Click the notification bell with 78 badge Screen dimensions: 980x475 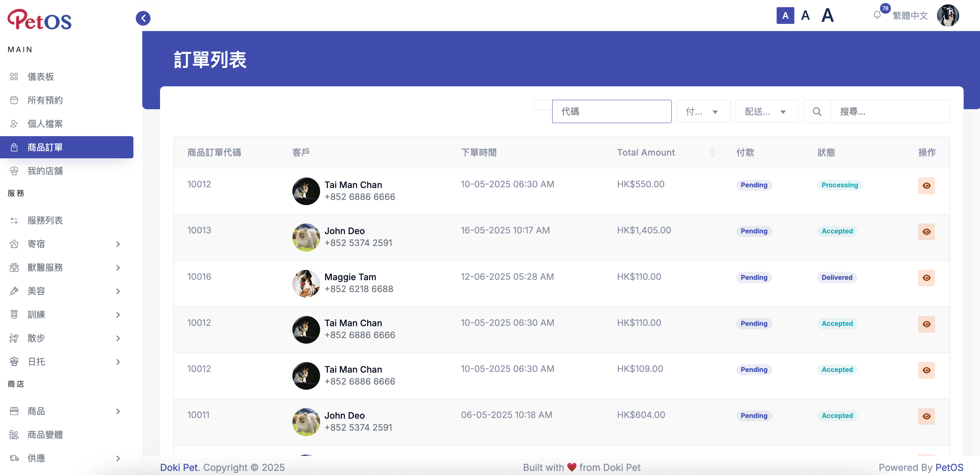click(877, 15)
